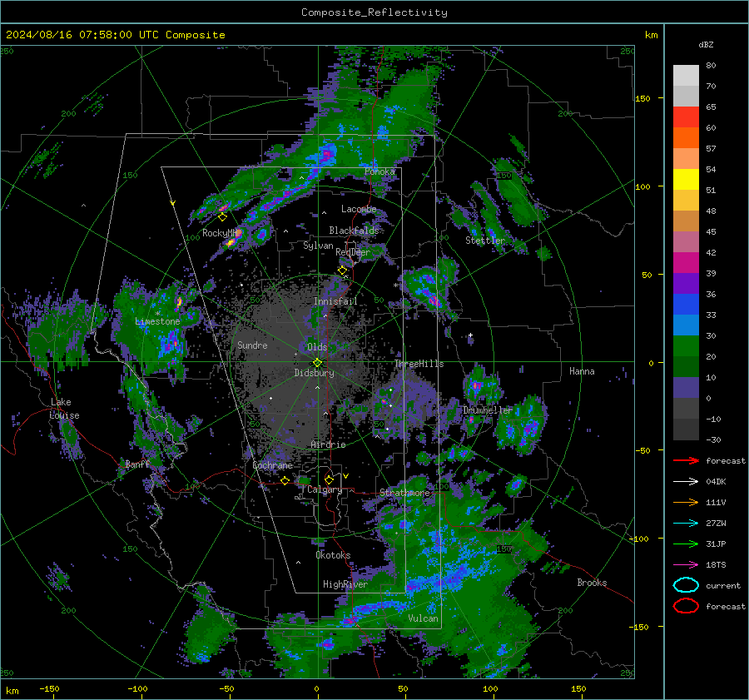Screen dimensions: 749x700
Task: Click the Drumheller label on map
Action: (488, 410)
